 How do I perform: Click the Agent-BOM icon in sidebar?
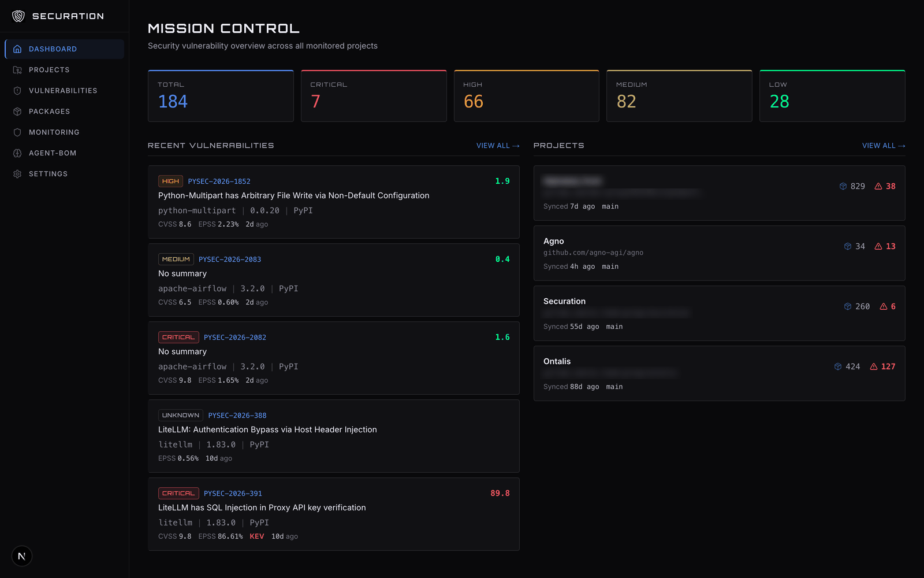point(17,153)
